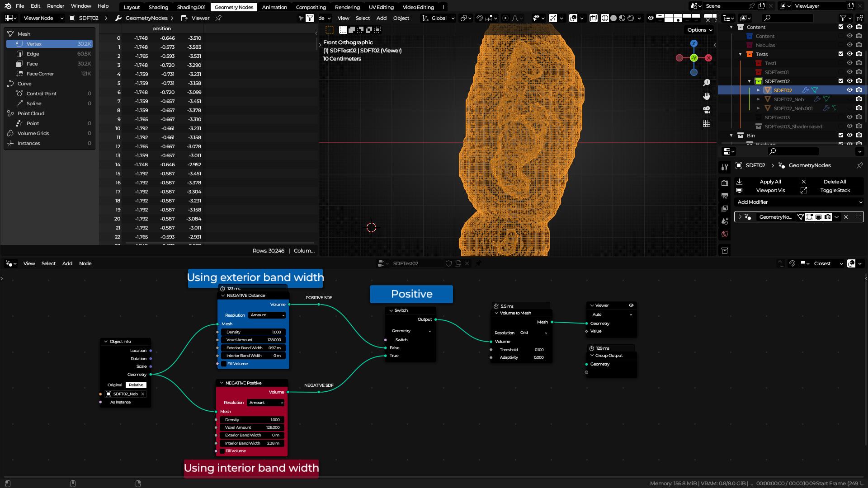The height and width of the screenshot is (488, 868).
Task: Click the Z axis of the navigation gizmo
Action: coord(694,43)
